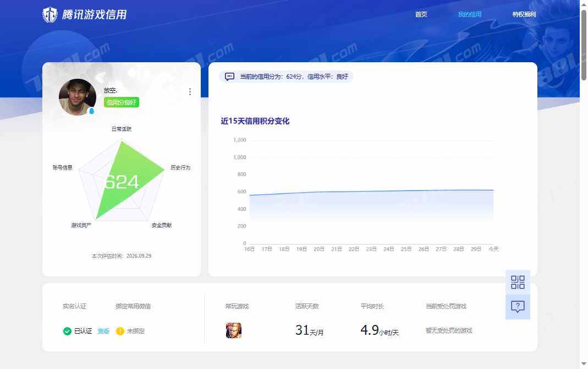Click the 查看 link next to 已认证

click(103, 331)
